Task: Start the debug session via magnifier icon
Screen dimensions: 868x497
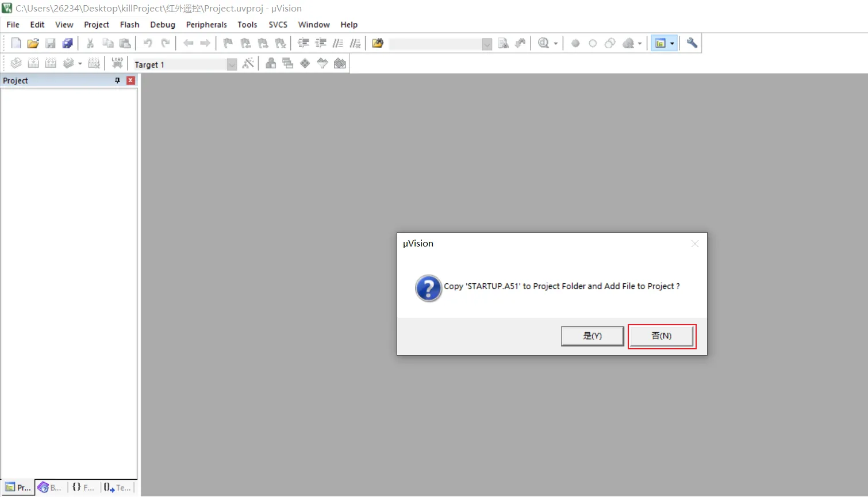Action: (543, 43)
